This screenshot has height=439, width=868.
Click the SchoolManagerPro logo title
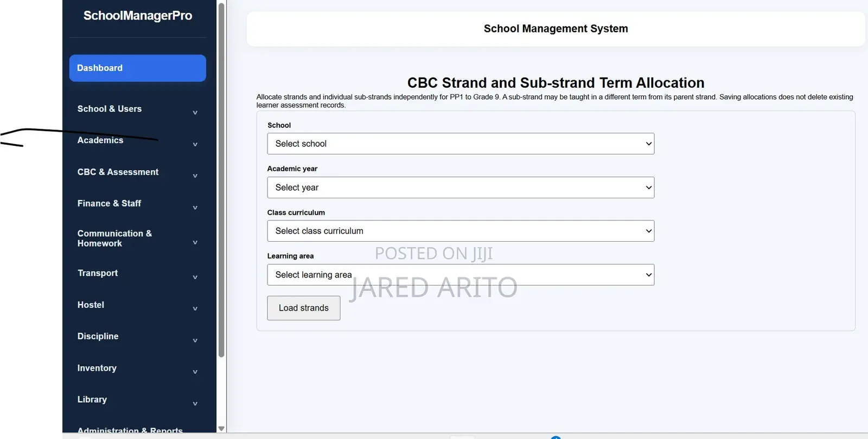point(138,16)
